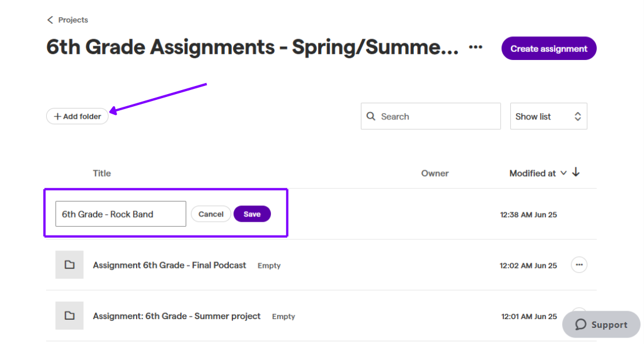Open Assignment 6th Grade - Final Podcast folder
Viewport: 644px width, 344px height.
click(169, 265)
